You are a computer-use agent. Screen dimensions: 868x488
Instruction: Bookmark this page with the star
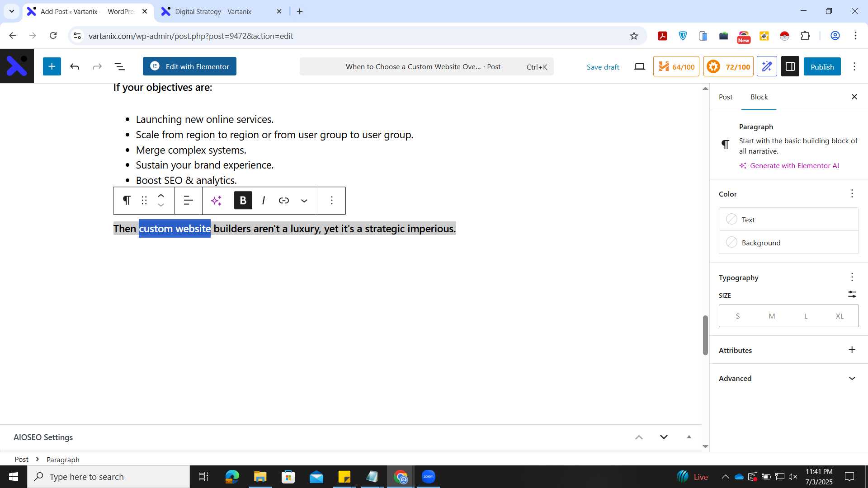[634, 36]
